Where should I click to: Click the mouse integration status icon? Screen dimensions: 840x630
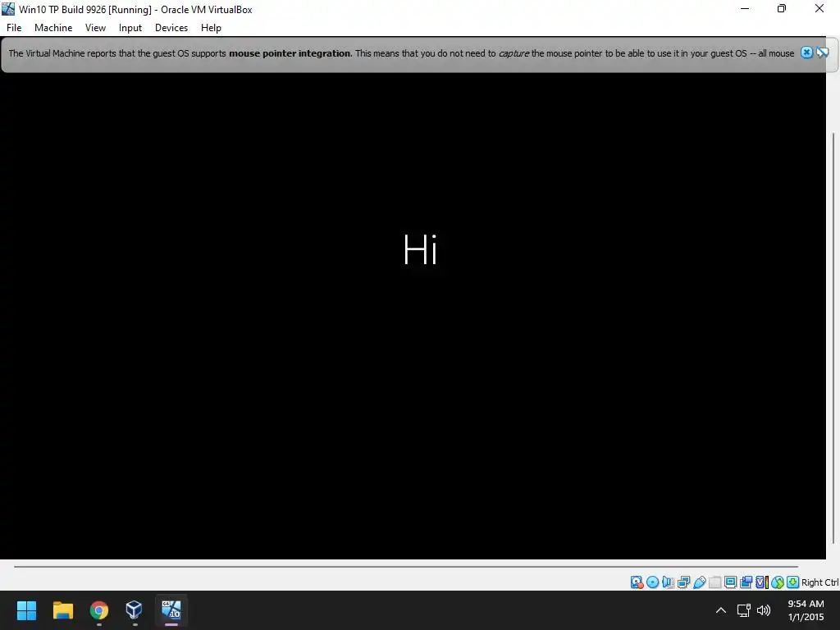778,582
